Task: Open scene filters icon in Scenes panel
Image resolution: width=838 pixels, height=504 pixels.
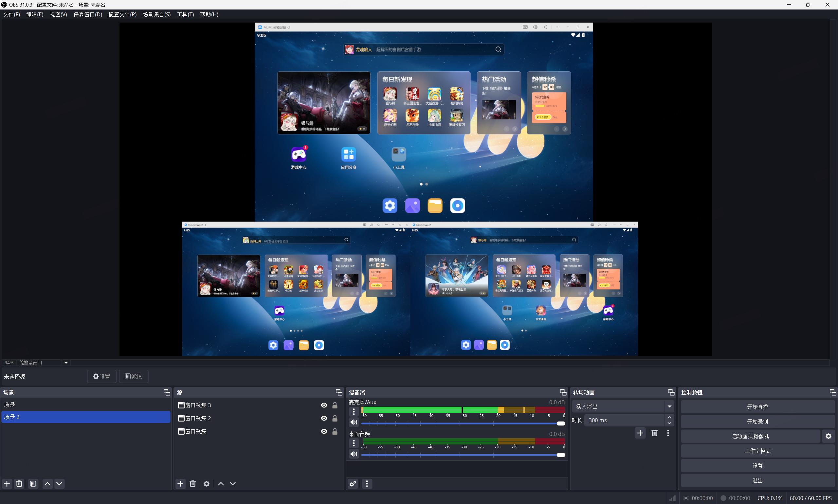Action: (x=33, y=484)
